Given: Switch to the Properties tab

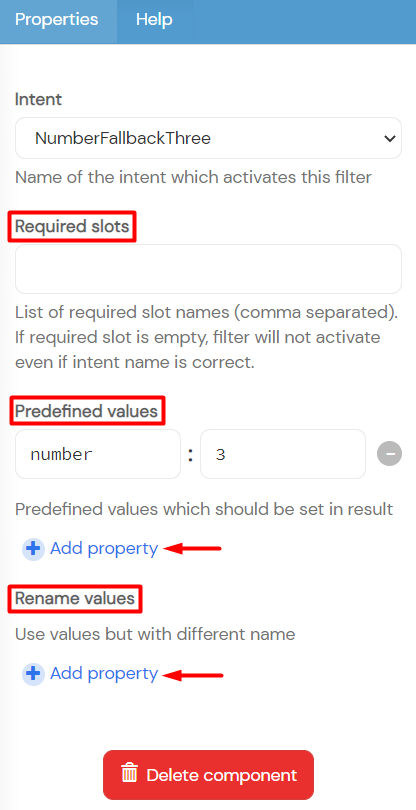Looking at the screenshot, I should pos(56,20).
